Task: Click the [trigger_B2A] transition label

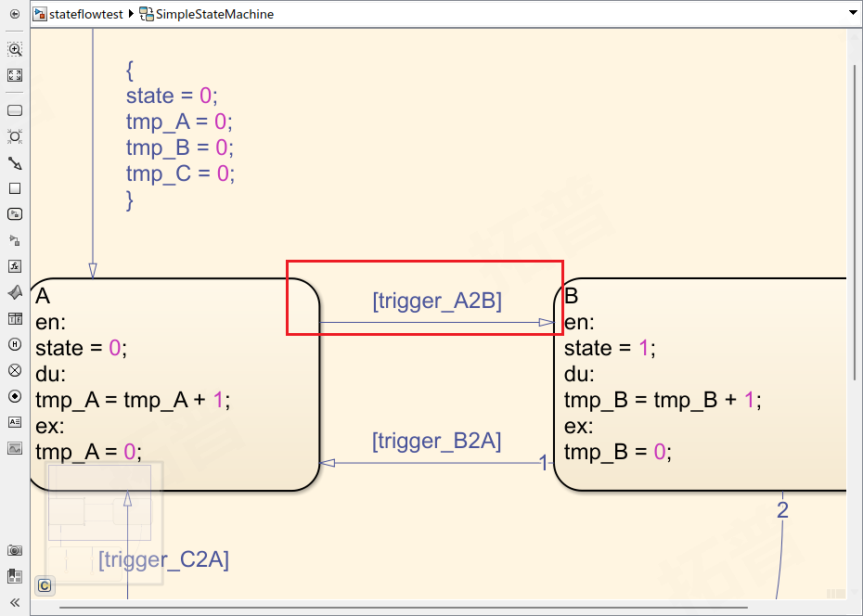Action: pos(436,442)
